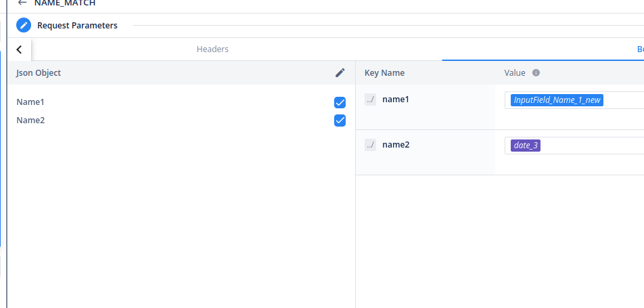The height and width of the screenshot is (308, 644).
Task: Collapse panel with left chevron arrow
Action: click(19, 49)
